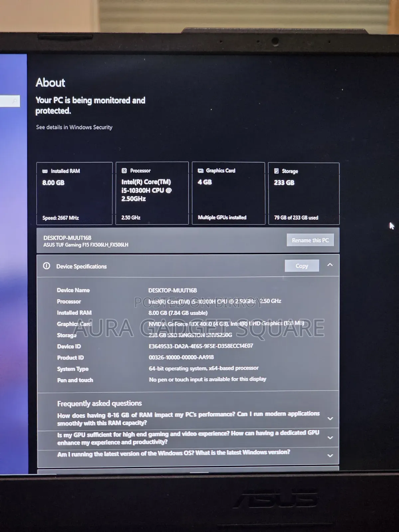Image resolution: width=399 pixels, height=532 pixels.
Task: Click the Product ID value 00326-10000-00000-AA918
Action: pos(181,357)
